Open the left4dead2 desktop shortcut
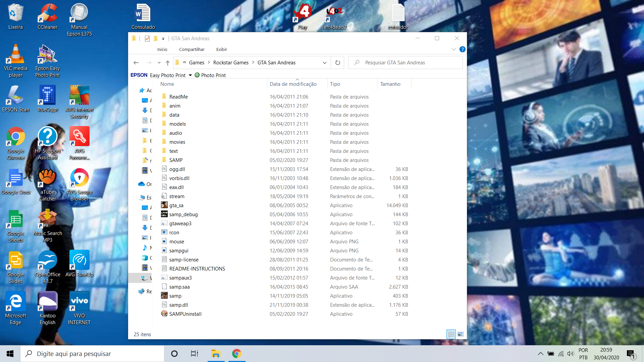The image size is (644, 362). coord(334,17)
